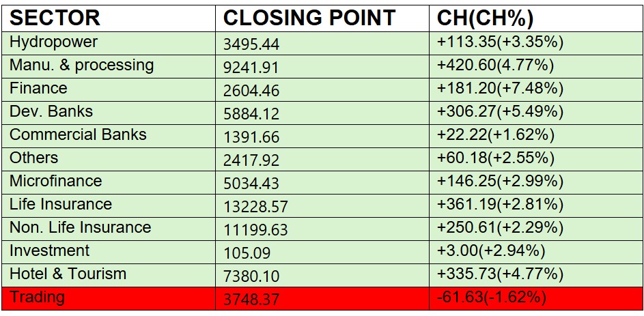Select the Hydropower sector cell
The height and width of the screenshot is (316, 644).
[x=54, y=42]
